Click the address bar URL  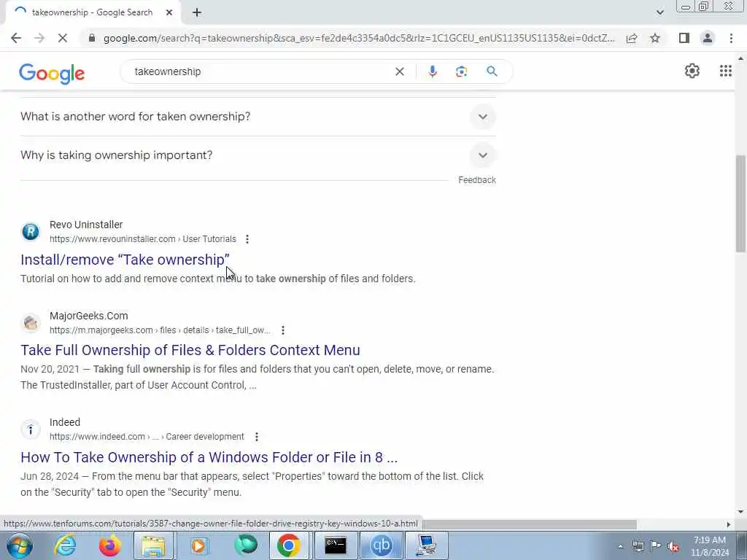tap(359, 38)
